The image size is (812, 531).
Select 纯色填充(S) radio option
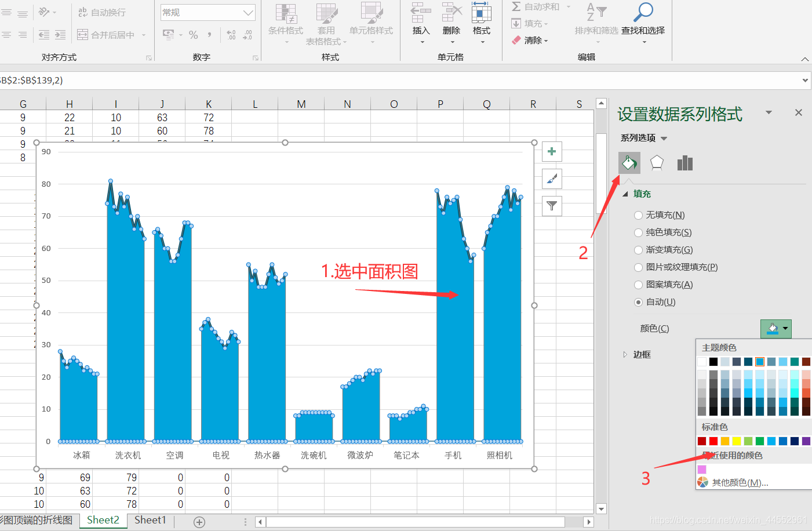(x=638, y=232)
